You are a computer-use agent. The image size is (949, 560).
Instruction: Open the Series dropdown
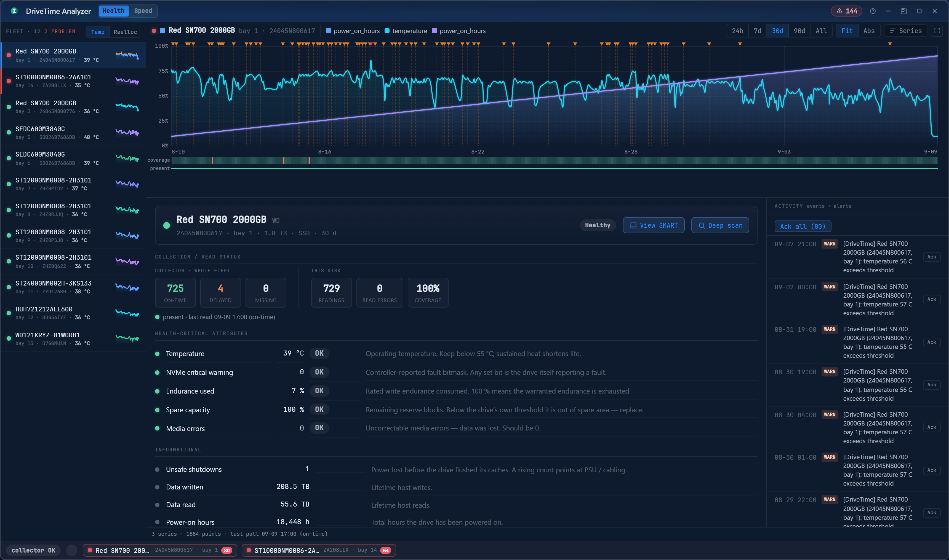tap(905, 31)
